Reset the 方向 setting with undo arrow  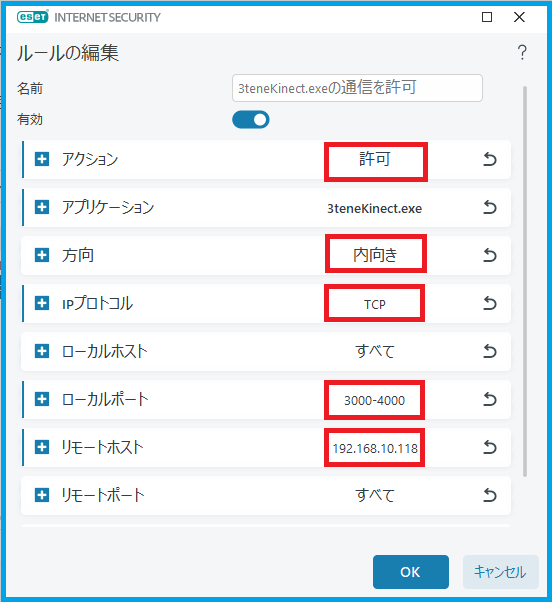[490, 255]
